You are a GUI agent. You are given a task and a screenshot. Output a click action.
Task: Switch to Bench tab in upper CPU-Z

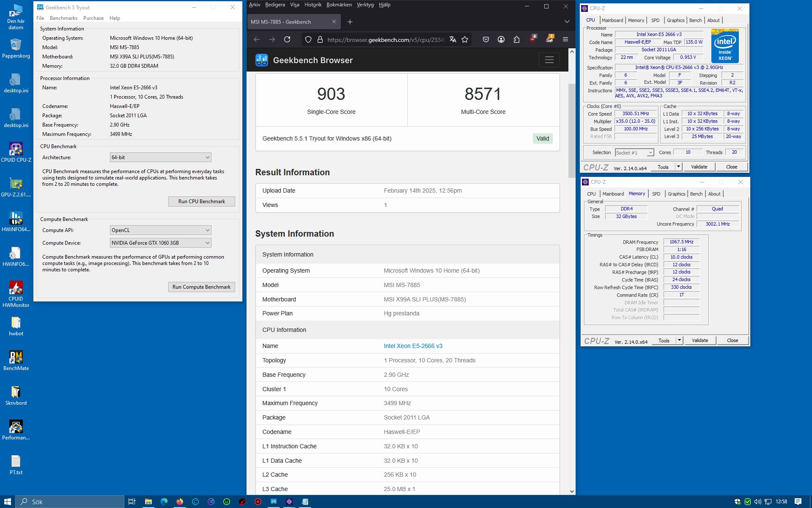click(x=695, y=20)
